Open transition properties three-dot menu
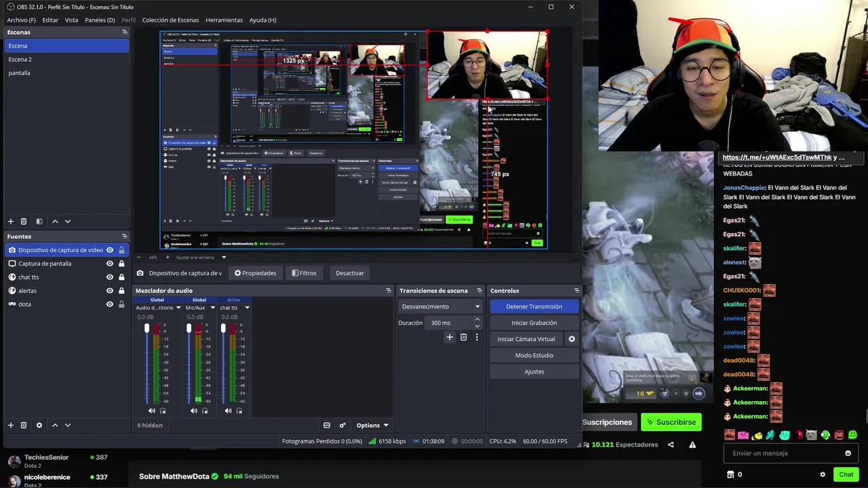Screen dimensions: 868x488 pyautogui.click(x=477, y=337)
